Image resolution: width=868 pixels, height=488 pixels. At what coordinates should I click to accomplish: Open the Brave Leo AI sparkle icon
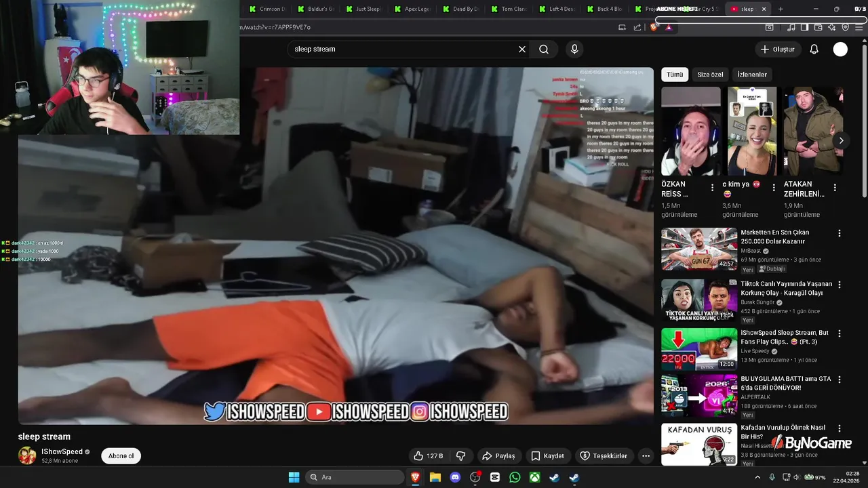[x=831, y=27]
